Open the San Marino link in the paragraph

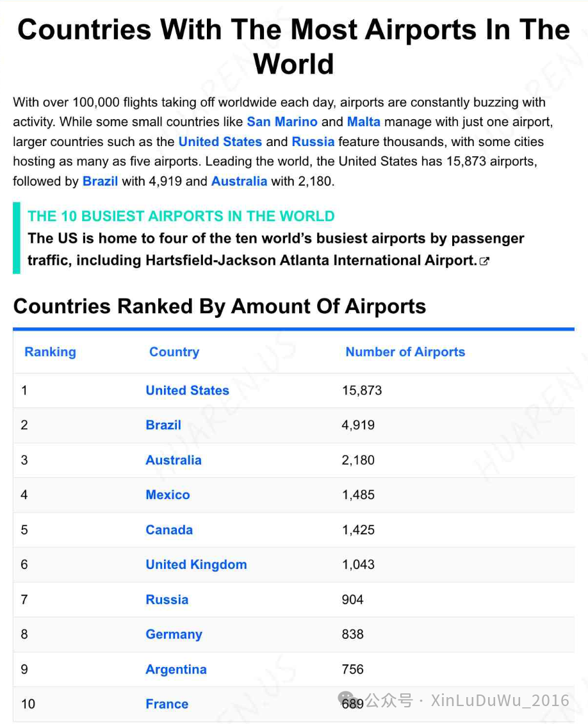(282, 122)
